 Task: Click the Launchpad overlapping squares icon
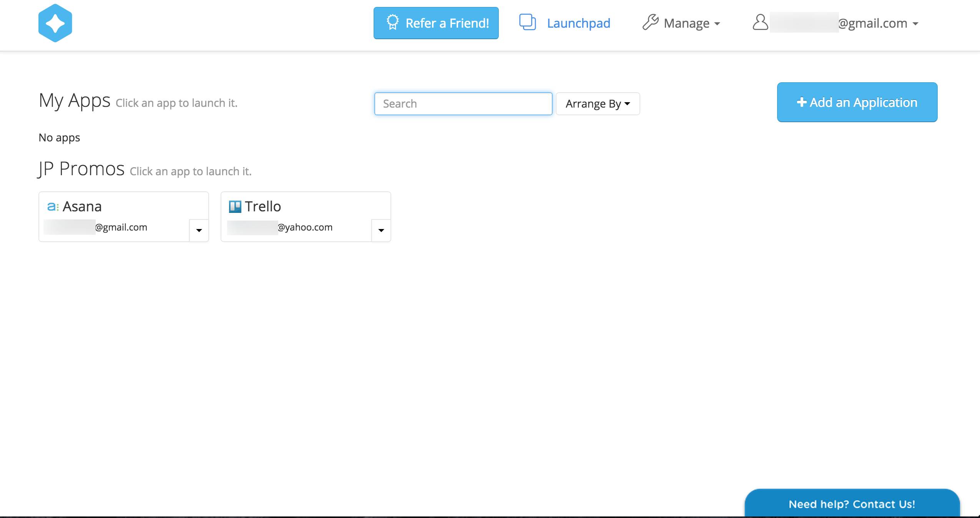tap(527, 22)
